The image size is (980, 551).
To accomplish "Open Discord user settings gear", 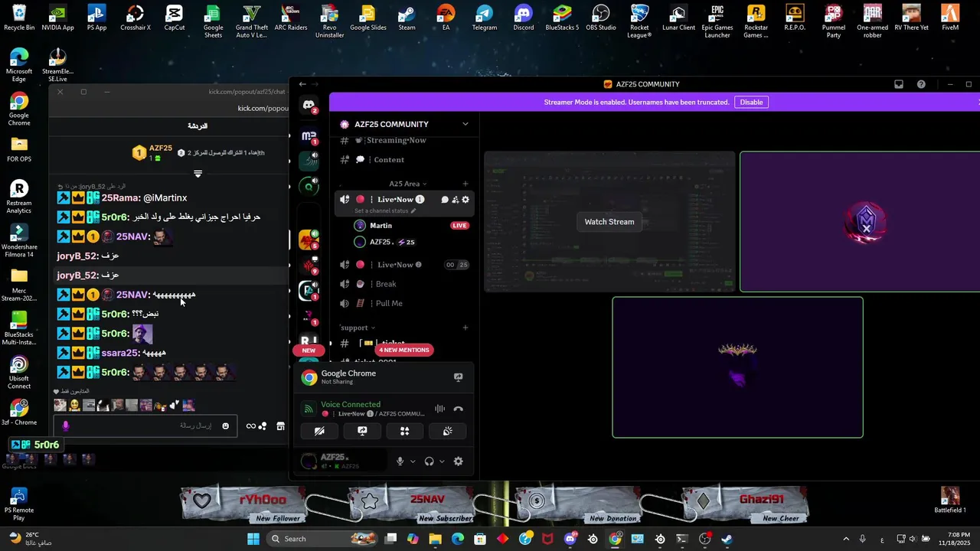I will point(458,461).
